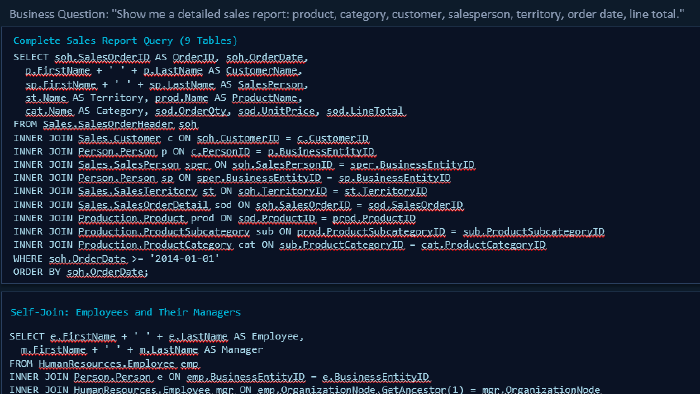Viewport: 700px width, 394px height.
Task: Click the 'SalesPerson' alias in SELECT clause
Action: click(x=271, y=84)
